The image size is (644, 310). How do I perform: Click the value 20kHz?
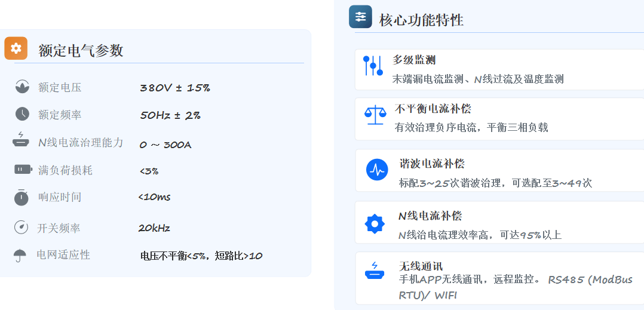[154, 228]
